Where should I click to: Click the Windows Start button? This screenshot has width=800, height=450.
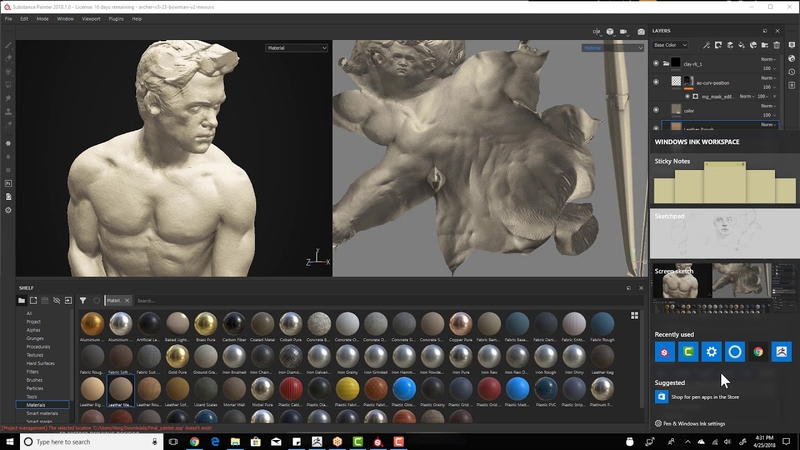pos(9,442)
